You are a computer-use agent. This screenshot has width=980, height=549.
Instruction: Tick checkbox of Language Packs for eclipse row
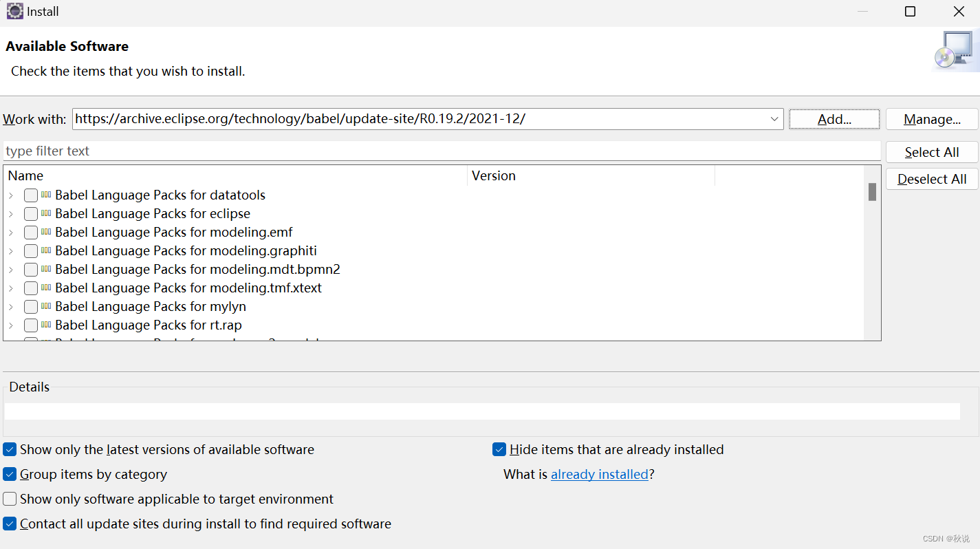pos(31,214)
